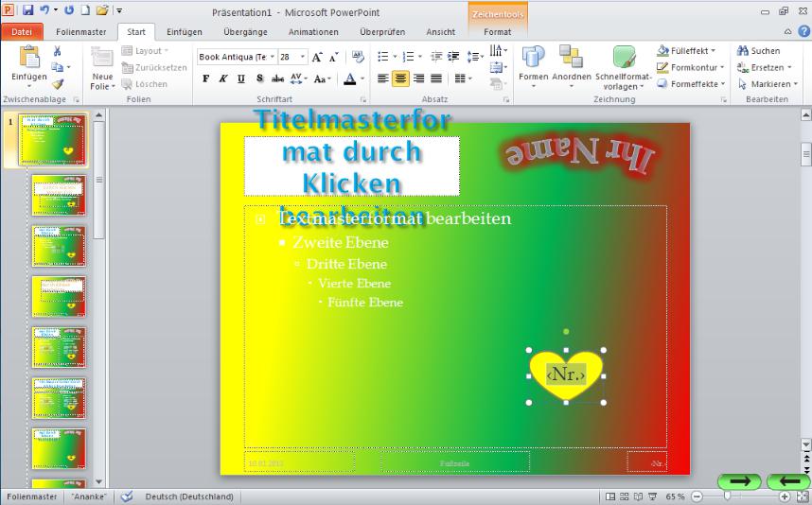
Task: Click the zoom slider in status bar
Action: point(727,496)
